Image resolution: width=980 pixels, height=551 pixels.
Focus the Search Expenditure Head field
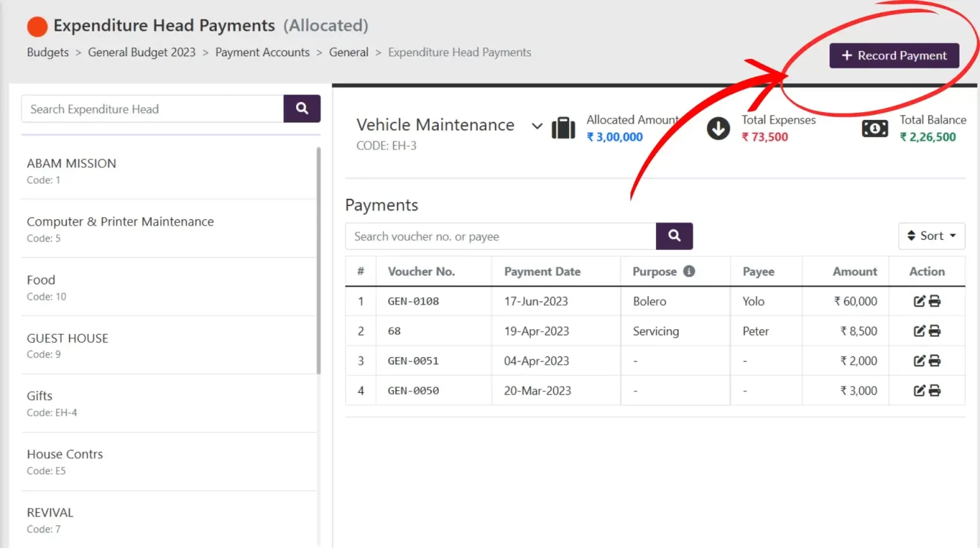(152, 109)
